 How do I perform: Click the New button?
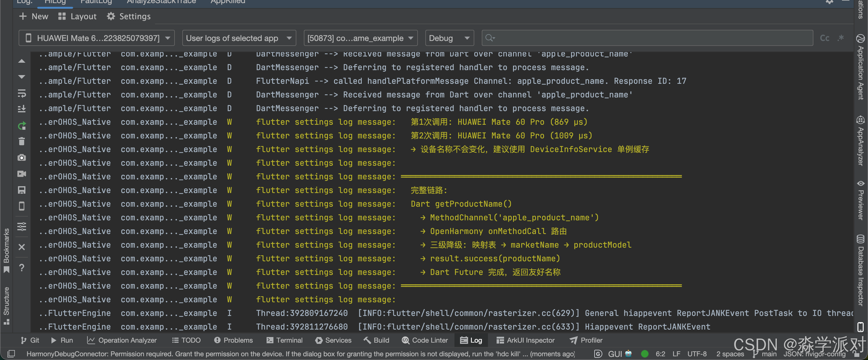(34, 16)
